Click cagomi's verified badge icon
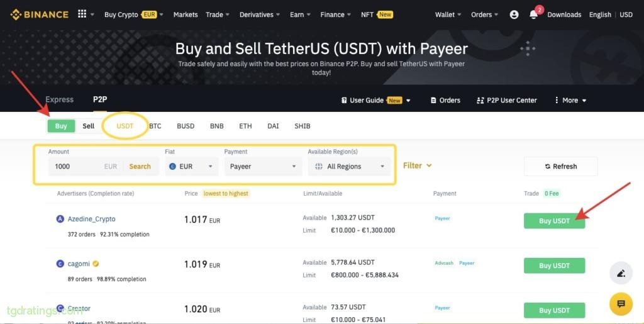 96,264
